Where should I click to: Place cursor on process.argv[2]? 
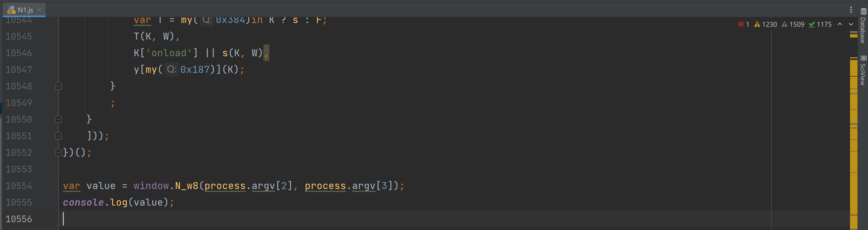[x=248, y=186]
